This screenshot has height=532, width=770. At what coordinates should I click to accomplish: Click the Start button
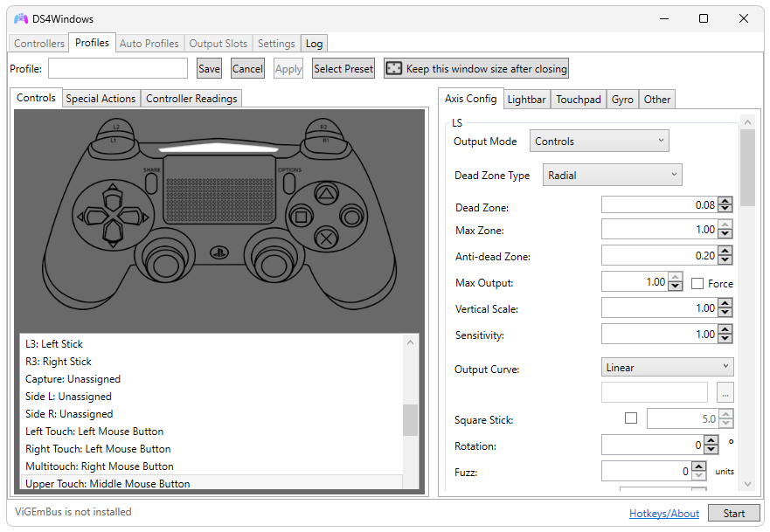733,513
